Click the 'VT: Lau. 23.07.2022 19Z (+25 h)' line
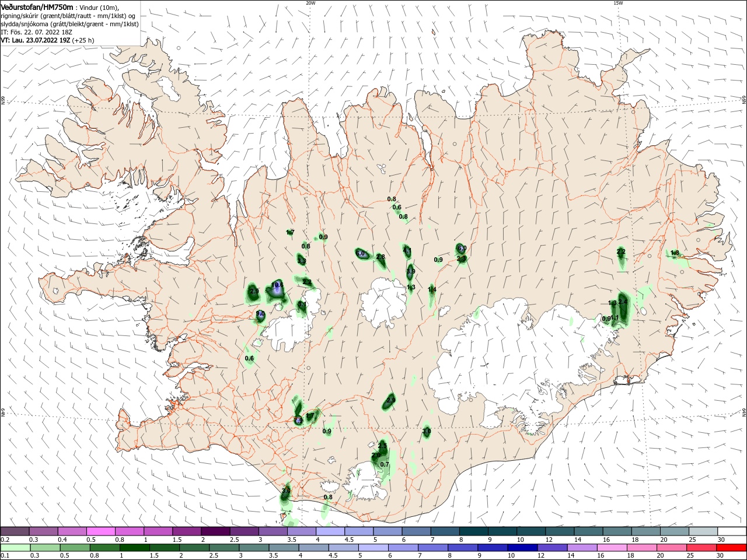Screen dimensions: 747x560 47,40
